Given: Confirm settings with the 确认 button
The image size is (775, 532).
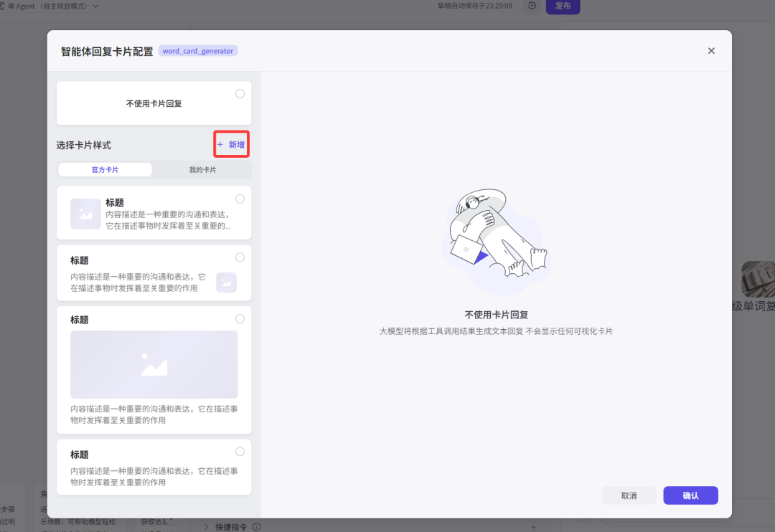Looking at the screenshot, I should tap(690, 495).
